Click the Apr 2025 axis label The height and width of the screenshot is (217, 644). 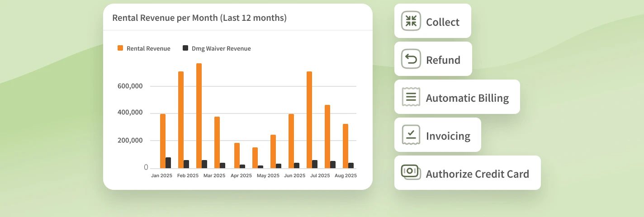pyautogui.click(x=241, y=175)
